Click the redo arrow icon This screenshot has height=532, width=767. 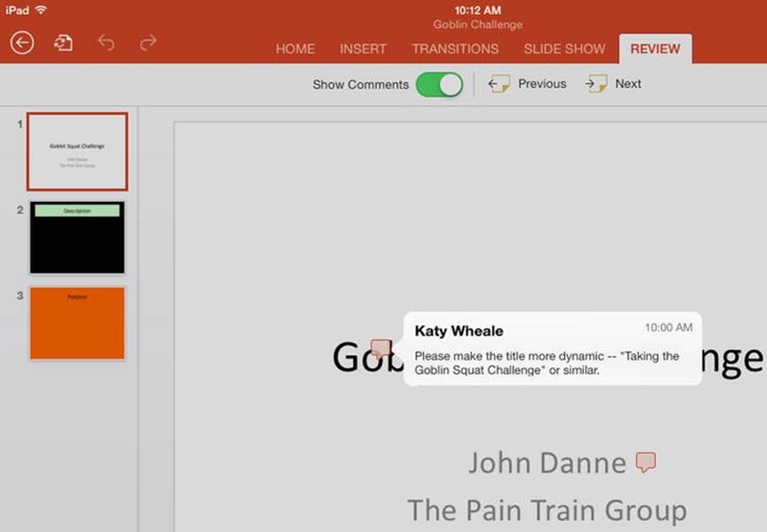tap(147, 42)
